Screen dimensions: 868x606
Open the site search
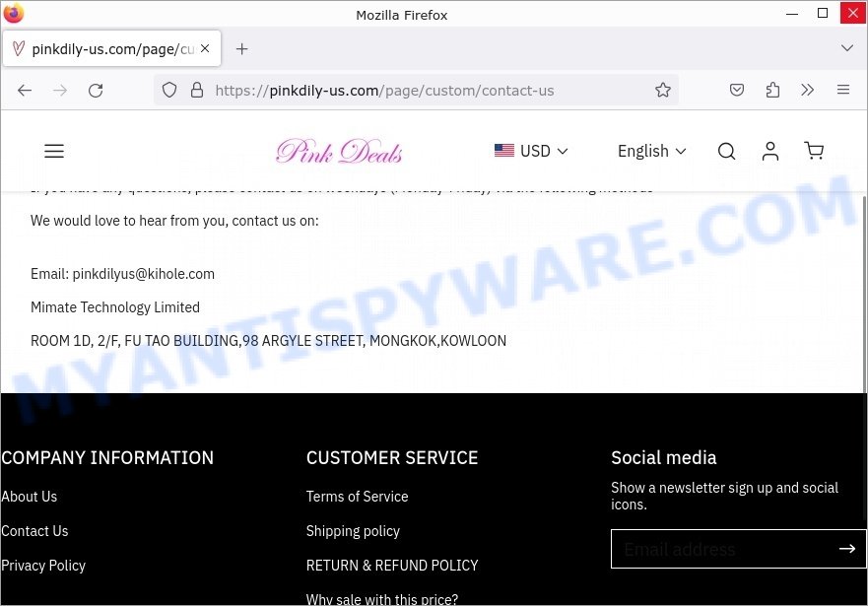[726, 151]
